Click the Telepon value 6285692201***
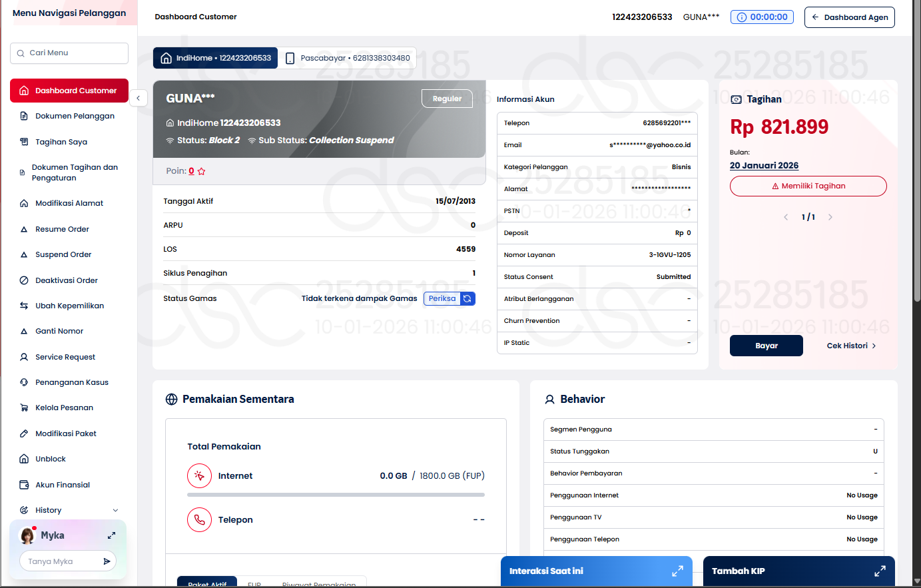921x588 pixels. coord(667,123)
